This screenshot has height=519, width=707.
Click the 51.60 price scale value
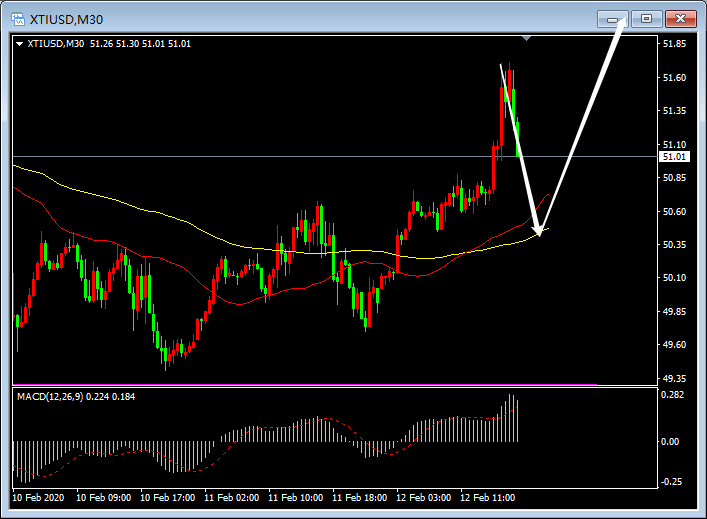(674, 78)
